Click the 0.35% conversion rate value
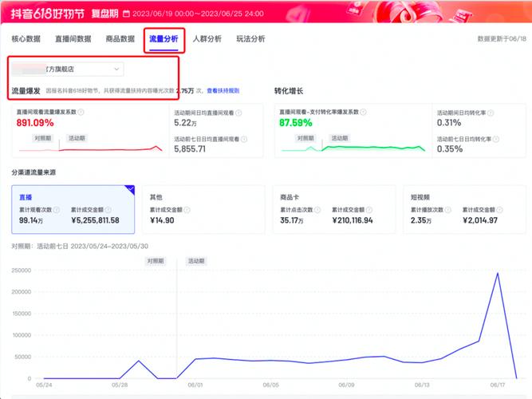Image resolution: width=532 pixels, height=399 pixels. tap(450, 149)
